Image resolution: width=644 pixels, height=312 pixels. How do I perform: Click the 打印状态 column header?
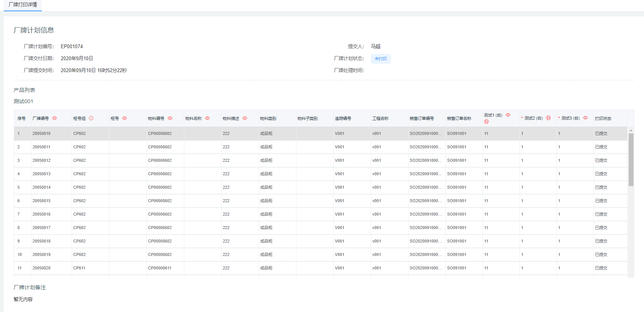(603, 118)
